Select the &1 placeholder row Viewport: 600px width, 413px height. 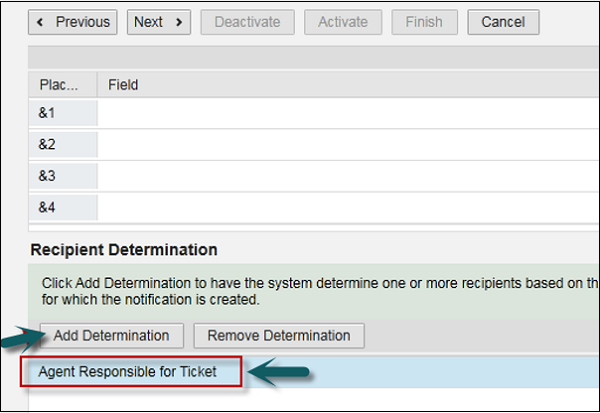tap(62, 113)
